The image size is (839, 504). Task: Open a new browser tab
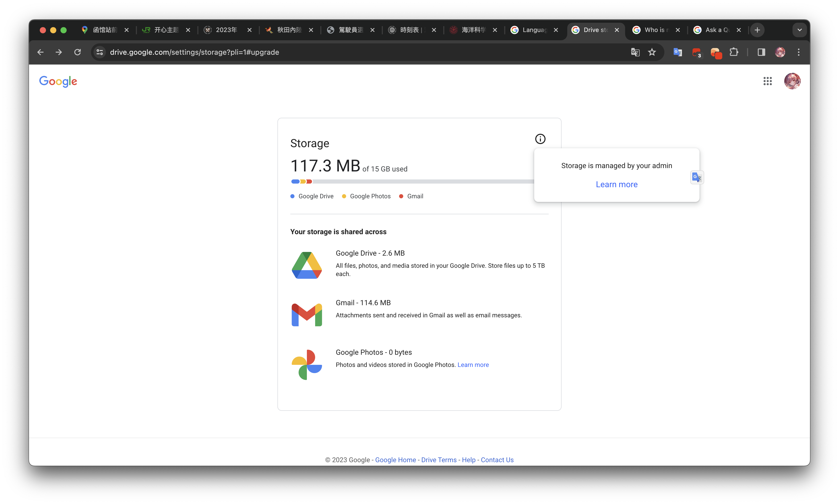pyautogui.click(x=757, y=30)
